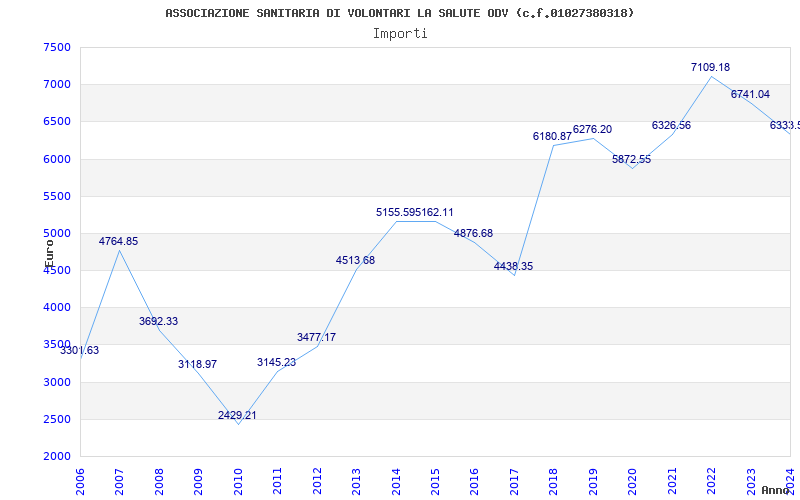Image resolution: width=800 pixels, height=500 pixels.
Task: Click y-axis tick value 6500
Action: coord(57,122)
